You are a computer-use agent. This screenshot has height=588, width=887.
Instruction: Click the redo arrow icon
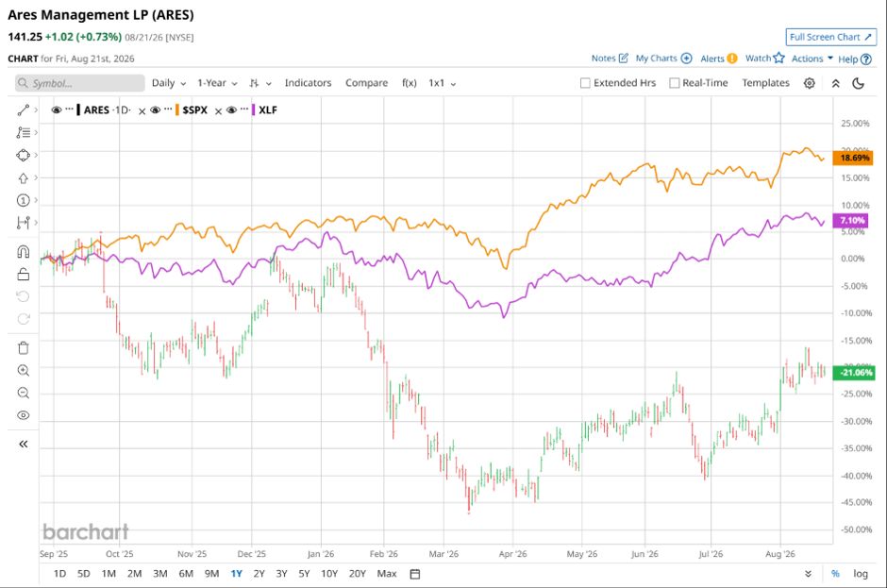tap(24, 319)
